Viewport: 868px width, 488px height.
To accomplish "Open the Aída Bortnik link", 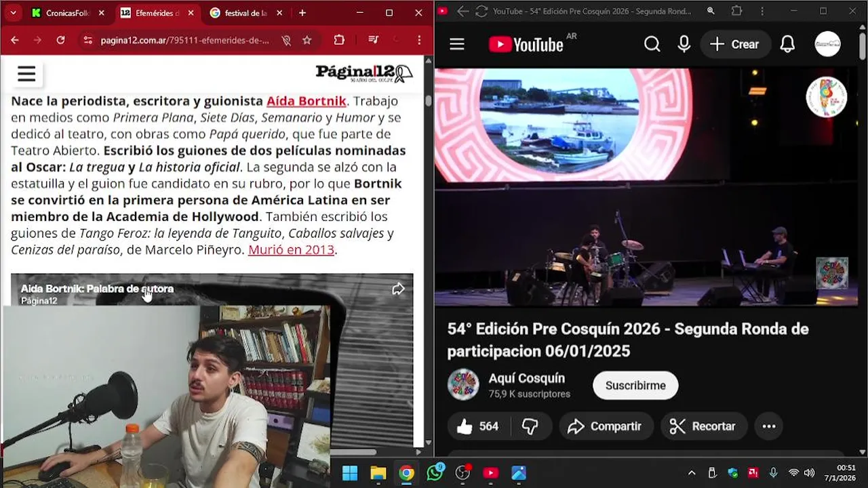I will [x=307, y=101].
